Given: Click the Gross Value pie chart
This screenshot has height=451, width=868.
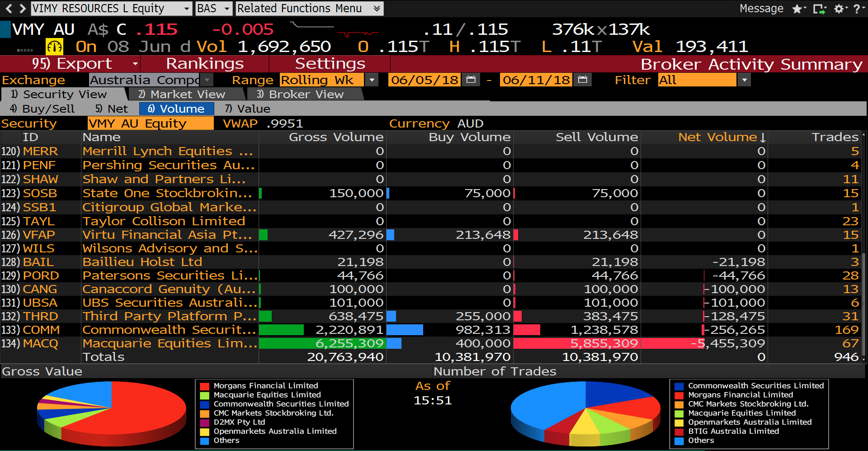Looking at the screenshot, I should point(112,413).
